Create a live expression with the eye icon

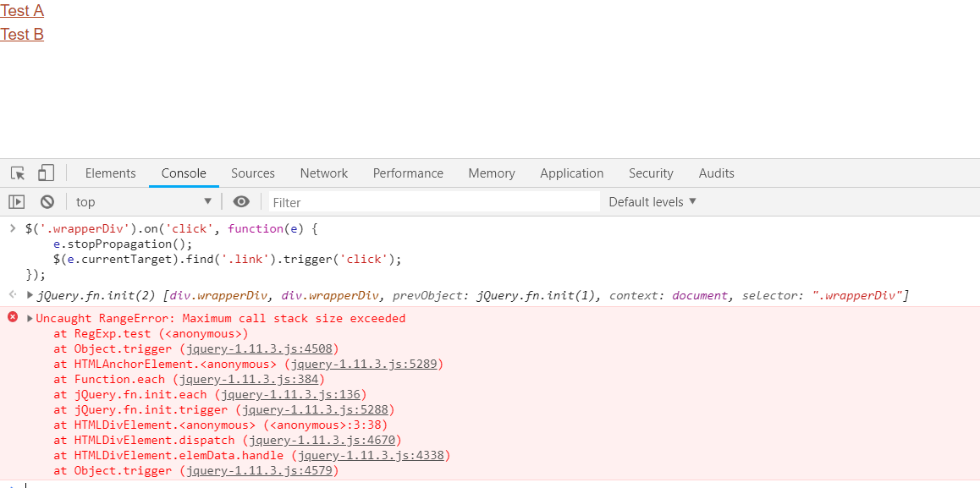pos(241,201)
